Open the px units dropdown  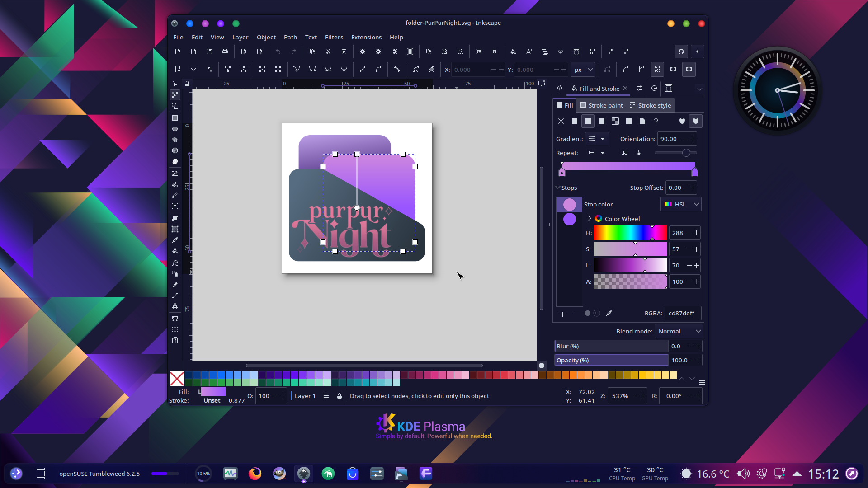(584, 70)
